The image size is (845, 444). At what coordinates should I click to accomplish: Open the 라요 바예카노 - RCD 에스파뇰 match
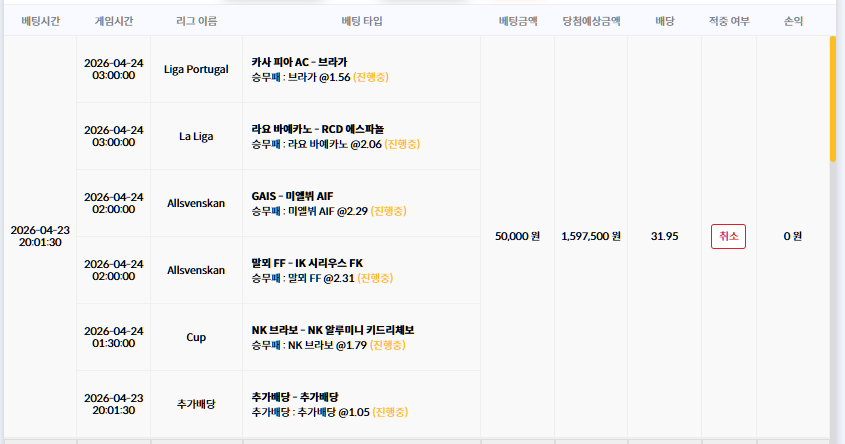coord(317,129)
